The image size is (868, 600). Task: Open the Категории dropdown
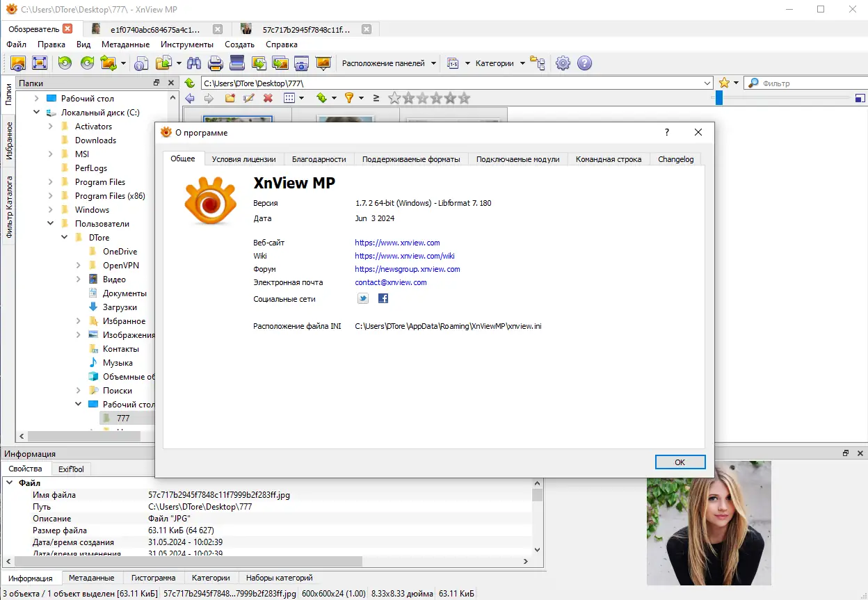(x=500, y=63)
